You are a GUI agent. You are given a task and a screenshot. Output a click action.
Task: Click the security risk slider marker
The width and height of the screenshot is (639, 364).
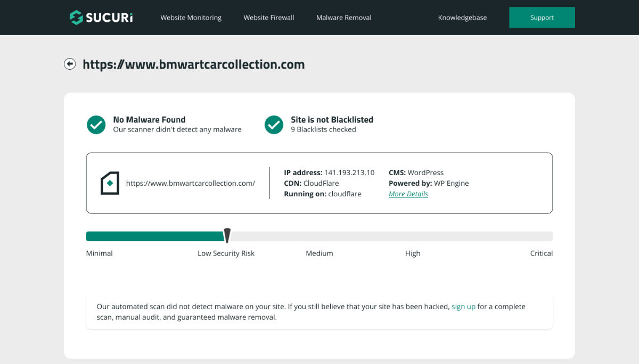pos(227,236)
